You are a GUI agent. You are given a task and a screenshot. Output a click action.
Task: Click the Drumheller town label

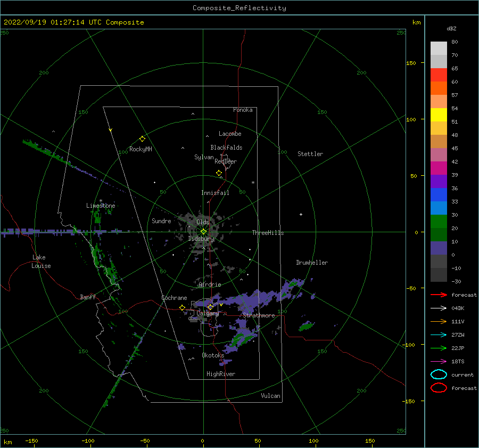(312, 263)
